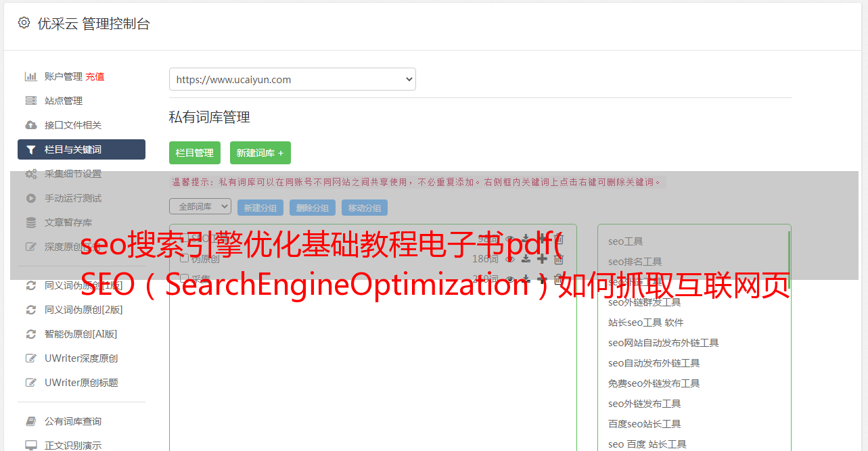Image resolution: width=868 pixels, height=451 pixels.
Task: Select keyword '百度seo站长工具'
Action: click(x=645, y=424)
